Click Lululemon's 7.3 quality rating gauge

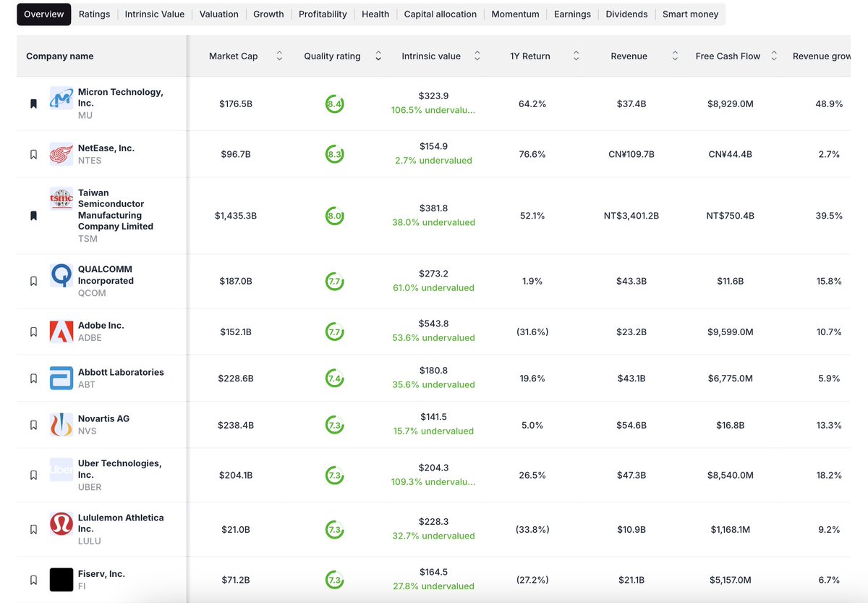click(x=334, y=529)
